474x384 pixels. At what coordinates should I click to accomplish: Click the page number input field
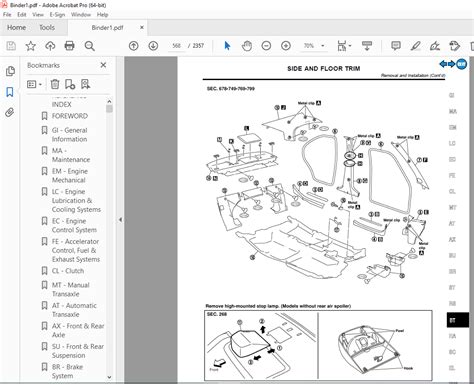[x=176, y=46]
